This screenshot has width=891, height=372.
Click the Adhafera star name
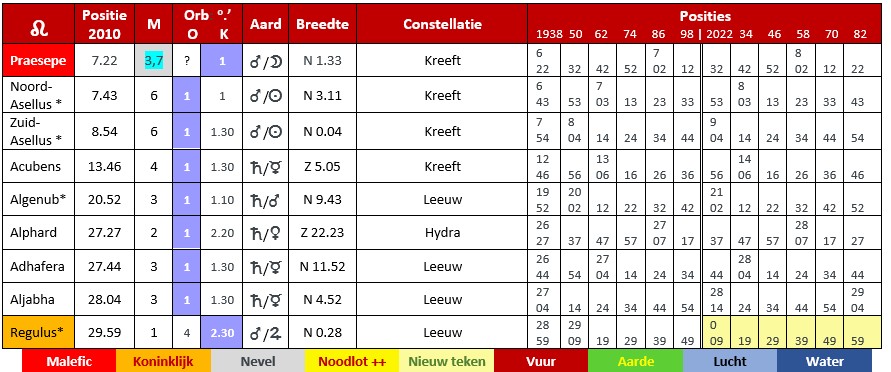37,266
